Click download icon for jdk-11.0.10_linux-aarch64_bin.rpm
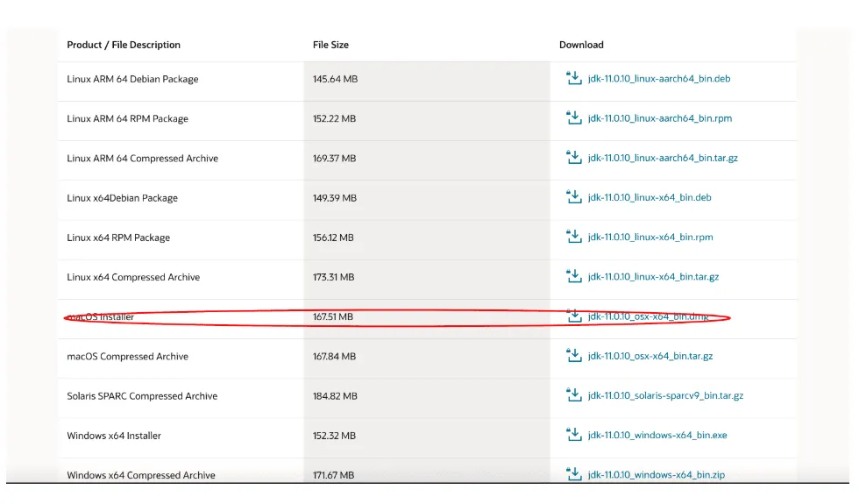Screen dimensions: 859x504 573,117
